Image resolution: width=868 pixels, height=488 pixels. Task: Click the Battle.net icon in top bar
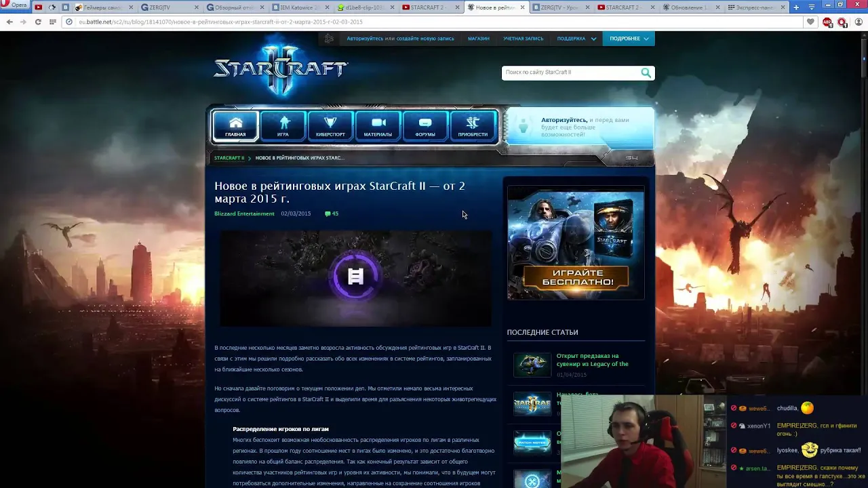coord(329,39)
